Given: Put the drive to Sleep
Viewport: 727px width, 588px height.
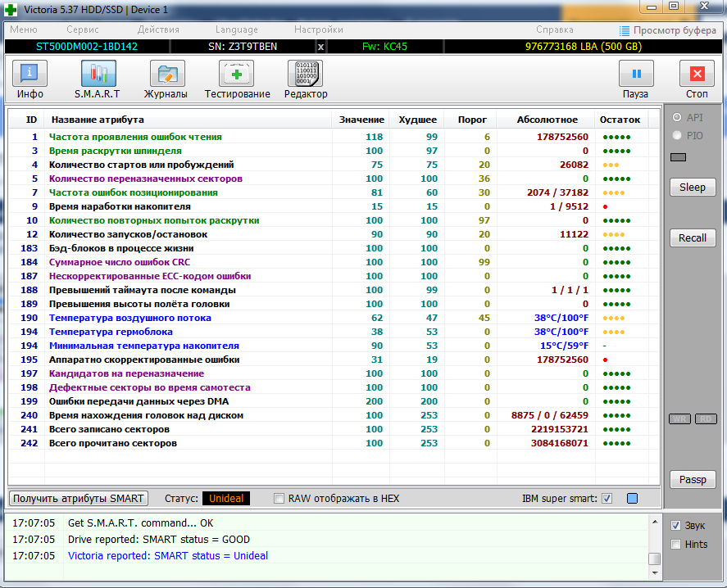Looking at the screenshot, I should click(x=693, y=188).
